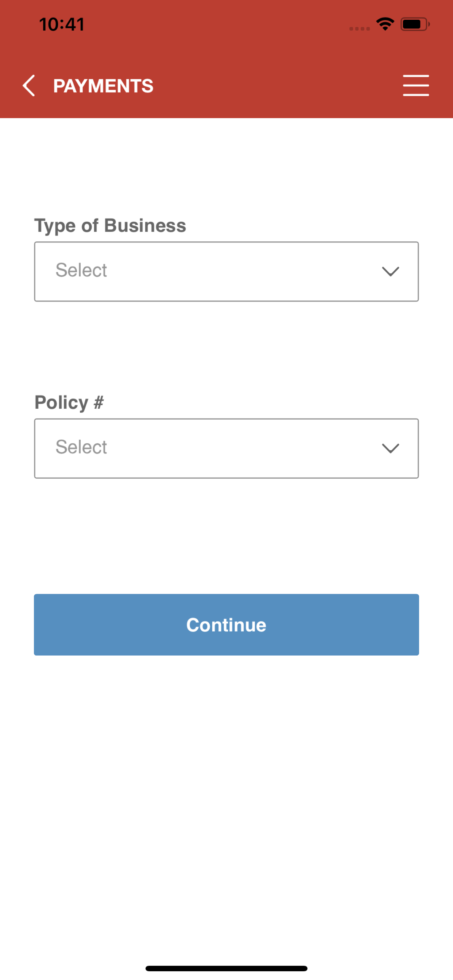
Task: Tap the home indicator bar
Action: pos(226,968)
